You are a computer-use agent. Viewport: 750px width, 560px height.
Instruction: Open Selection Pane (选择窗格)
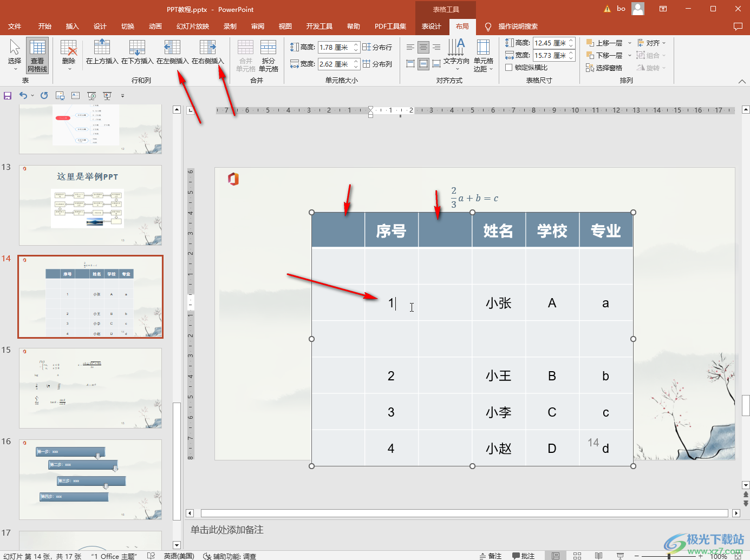click(604, 68)
